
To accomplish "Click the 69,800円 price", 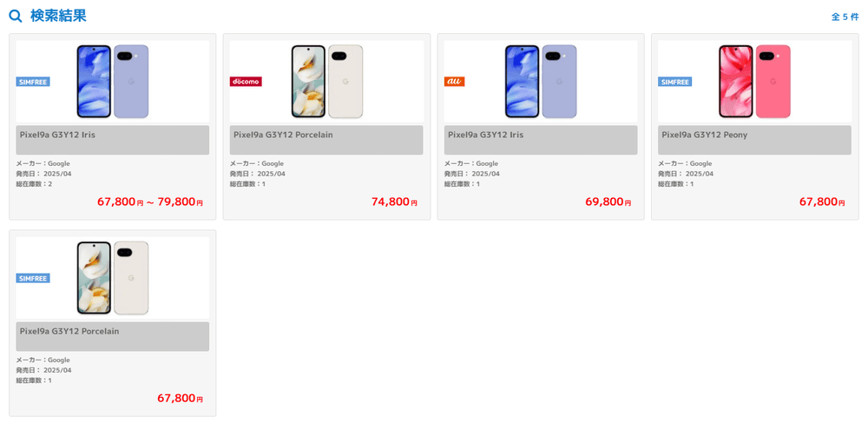I will [x=608, y=202].
